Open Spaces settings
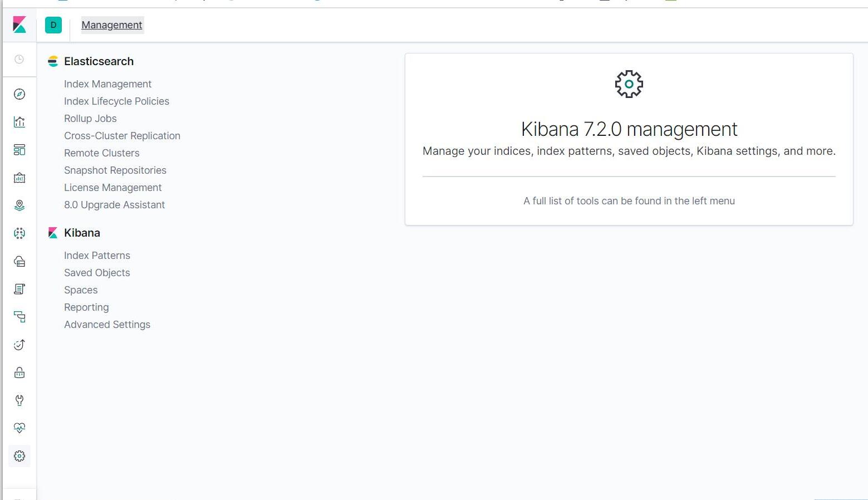This screenshot has width=868, height=500. pos(81,290)
